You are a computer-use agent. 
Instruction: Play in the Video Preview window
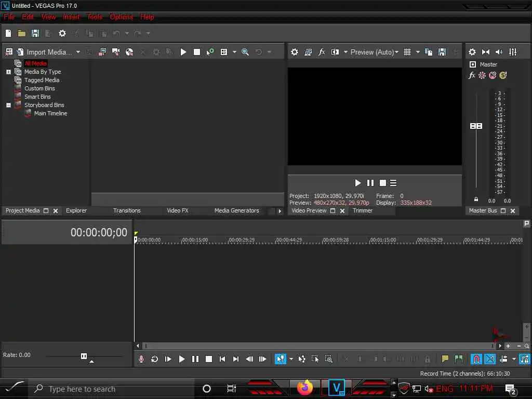[x=357, y=183]
